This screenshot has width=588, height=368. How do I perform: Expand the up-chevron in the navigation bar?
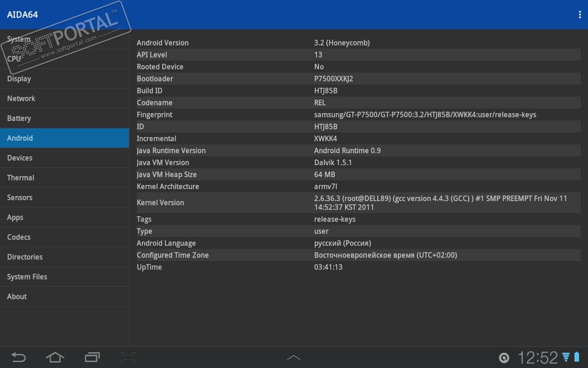pos(294,357)
